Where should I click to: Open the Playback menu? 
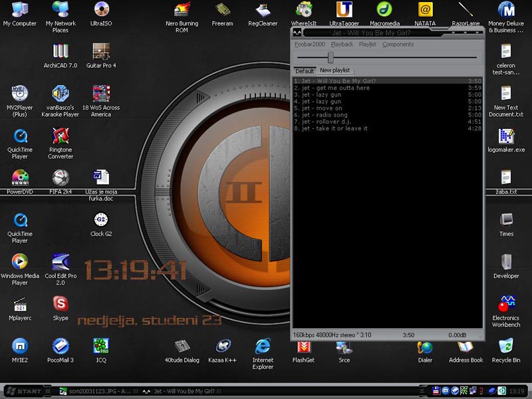point(342,45)
